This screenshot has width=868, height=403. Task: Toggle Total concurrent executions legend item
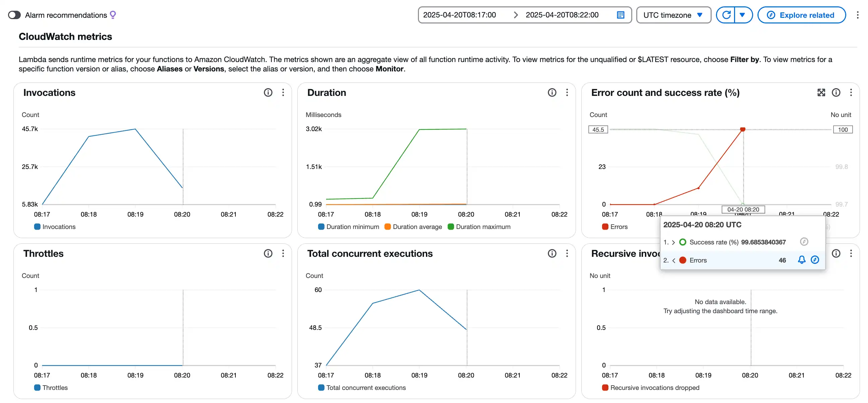click(x=362, y=388)
